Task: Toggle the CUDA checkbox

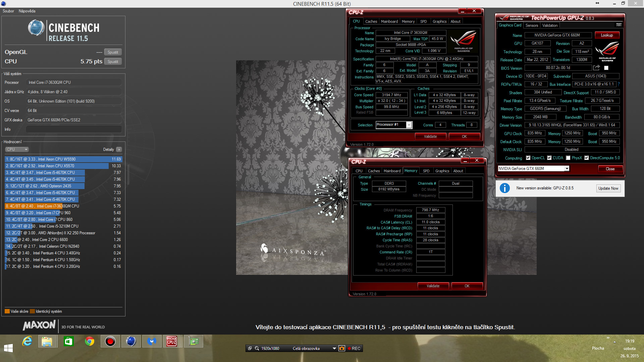Action: pos(549,158)
